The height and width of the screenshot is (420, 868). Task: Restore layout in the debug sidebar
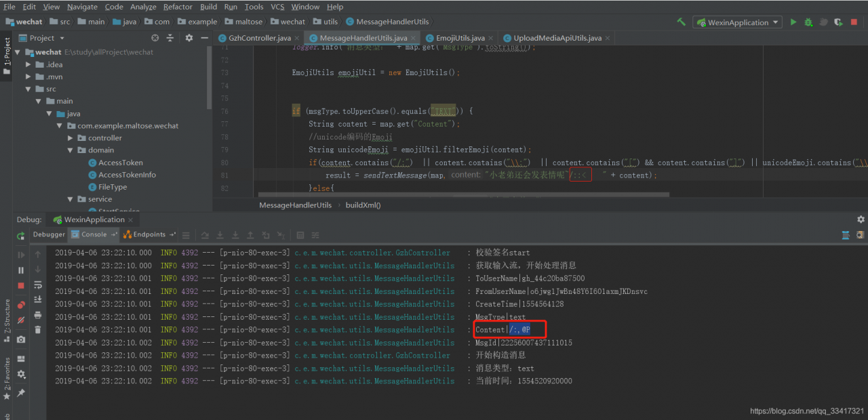(x=21, y=358)
